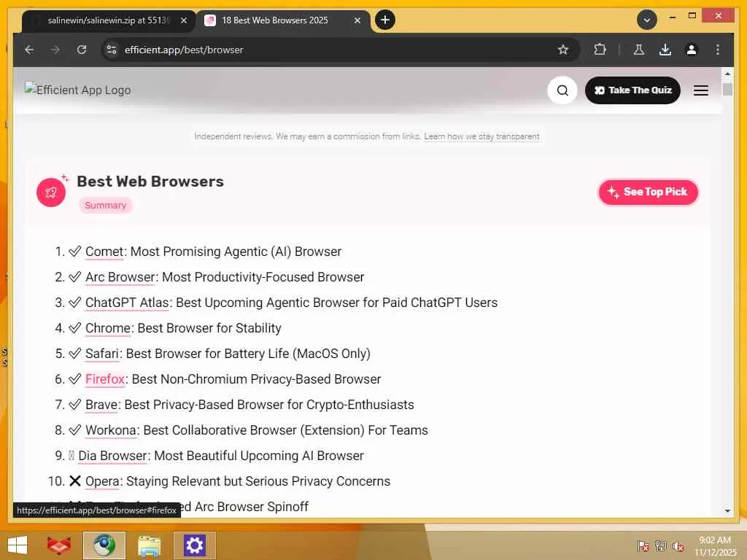Open the Dia Browser link
This screenshot has height=560, width=747.
(x=113, y=456)
